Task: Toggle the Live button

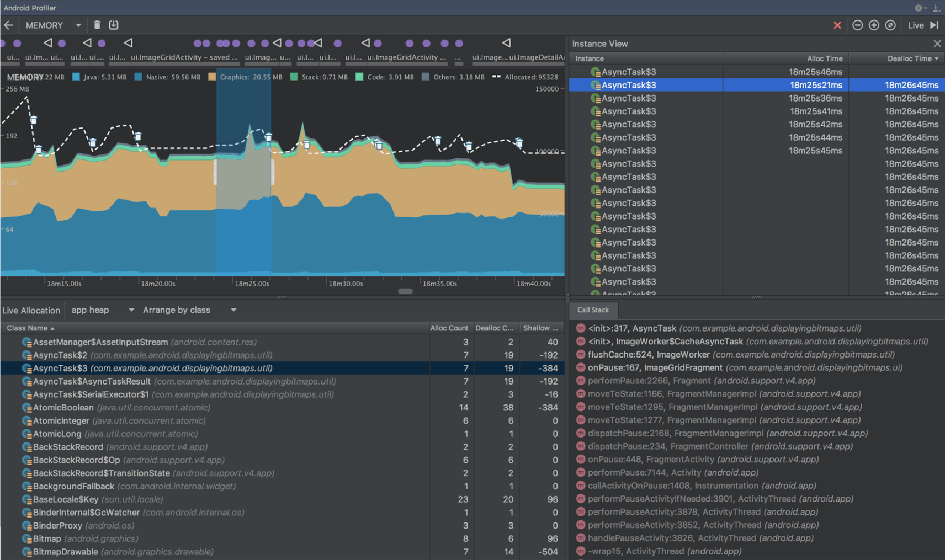Action: pos(915,25)
